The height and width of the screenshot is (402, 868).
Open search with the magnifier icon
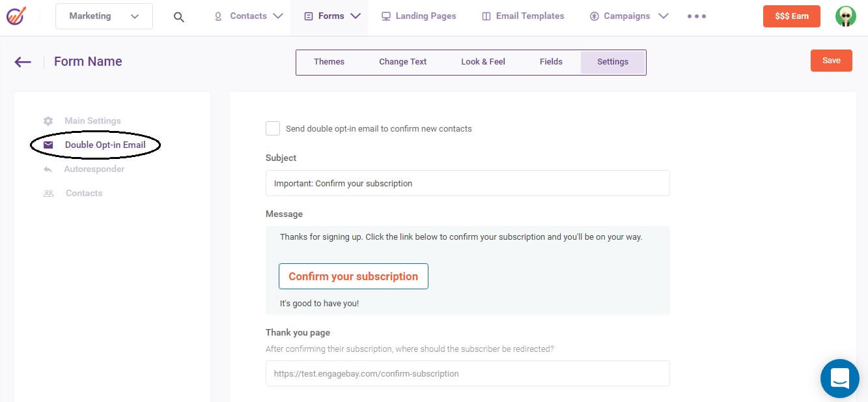(179, 17)
